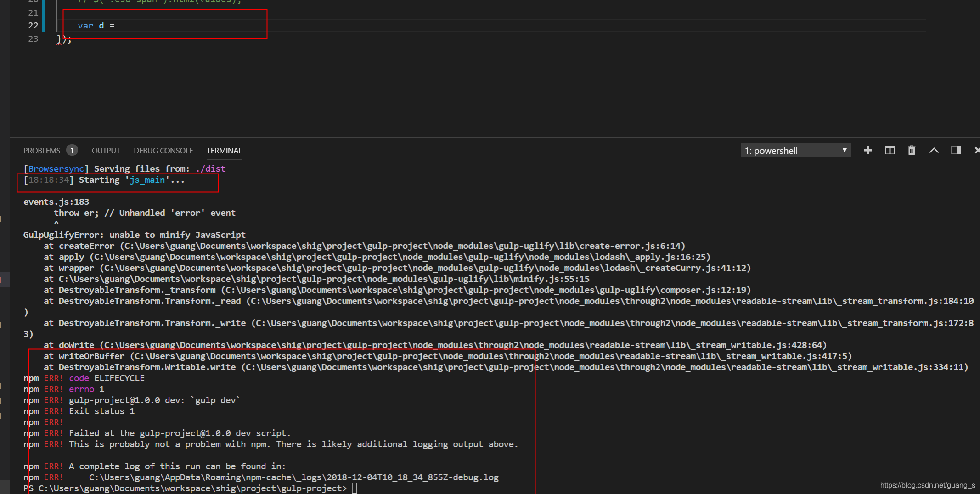
Task: Click 'js_main' task name in terminal
Action: tap(147, 180)
